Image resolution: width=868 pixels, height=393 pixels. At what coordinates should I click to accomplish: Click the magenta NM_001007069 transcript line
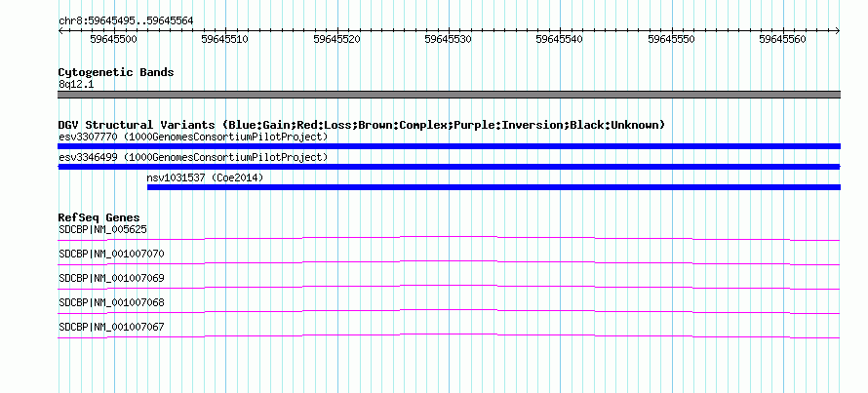coord(449,287)
